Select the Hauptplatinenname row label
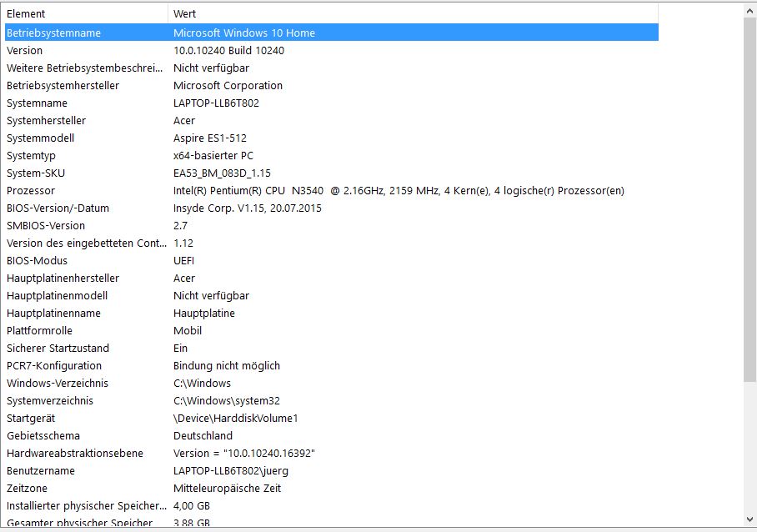The image size is (757, 532). 53,313
